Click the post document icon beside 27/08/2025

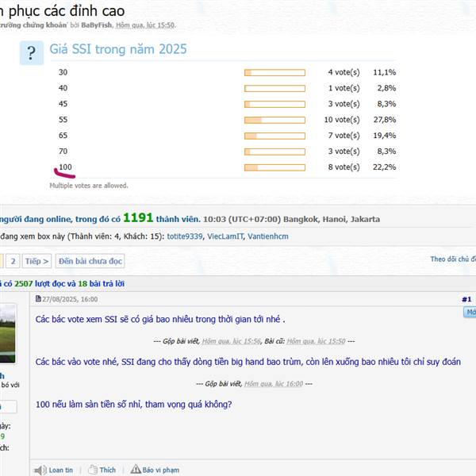coord(38,299)
